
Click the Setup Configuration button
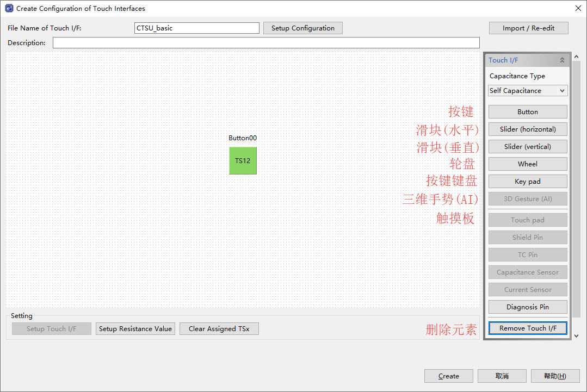pos(303,28)
